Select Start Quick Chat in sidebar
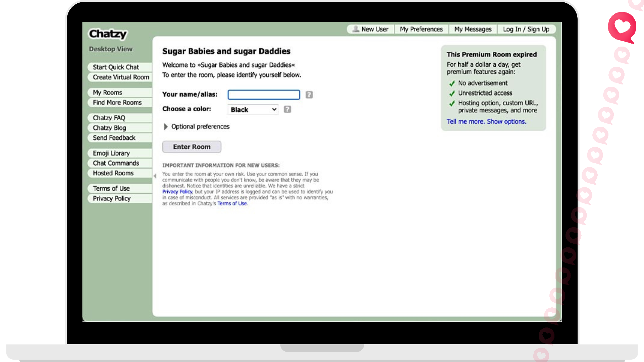 pyautogui.click(x=116, y=67)
